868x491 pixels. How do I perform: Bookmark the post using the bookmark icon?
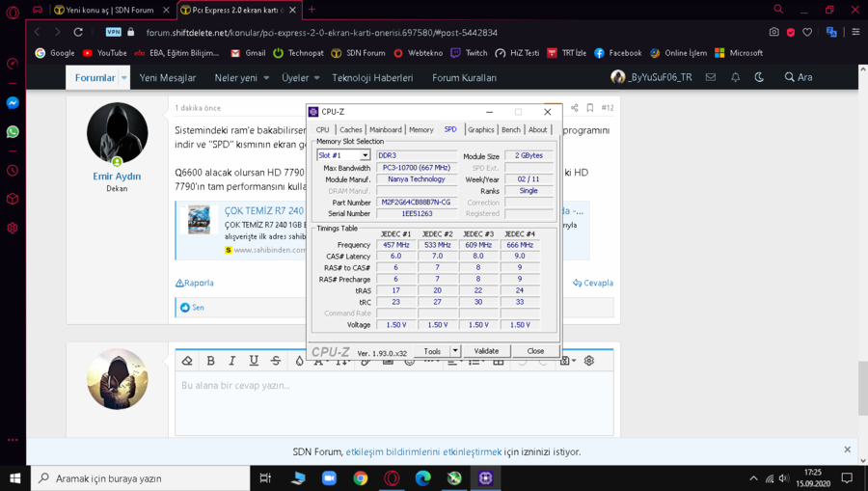click(589, 108)
